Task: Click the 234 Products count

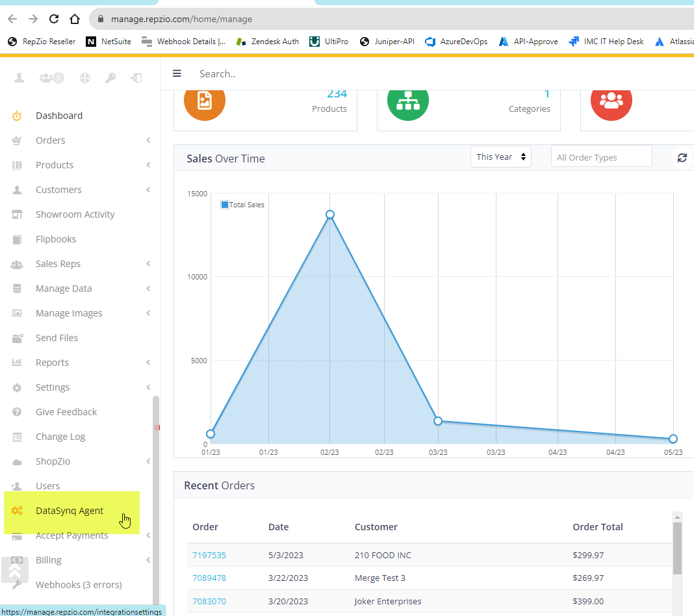Action: 337,94
